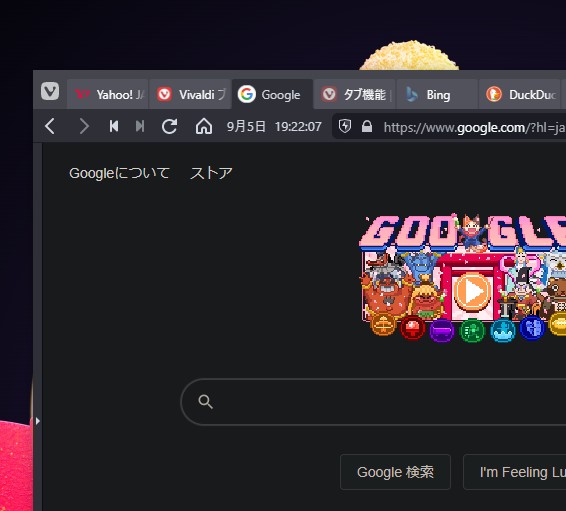Select the red table tennis doodle badge
Viewport: 566px width, 511px height.
pos(413,328)
